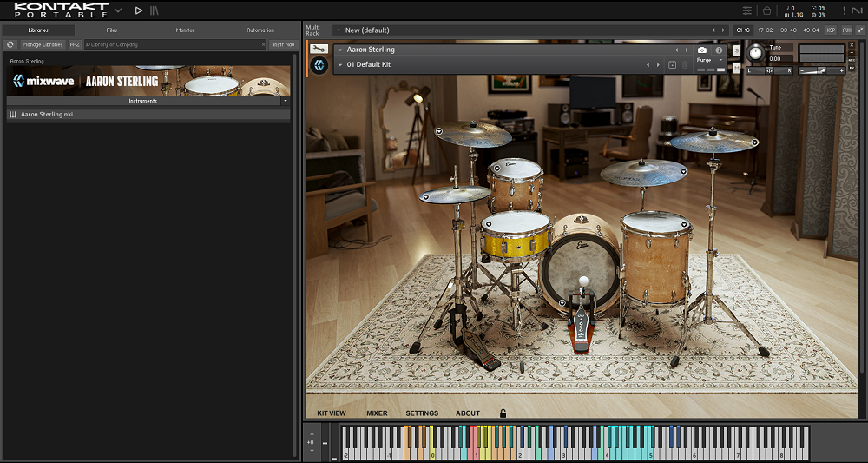Switch to the Files tab
The height and width of the screenshot is (463, 868).
coord(112,30)
